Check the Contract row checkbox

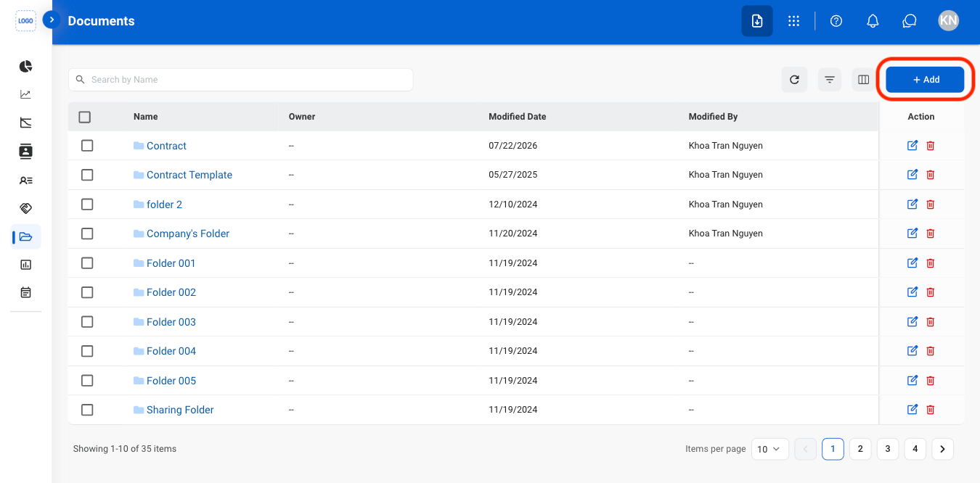[x=87, y=146]
